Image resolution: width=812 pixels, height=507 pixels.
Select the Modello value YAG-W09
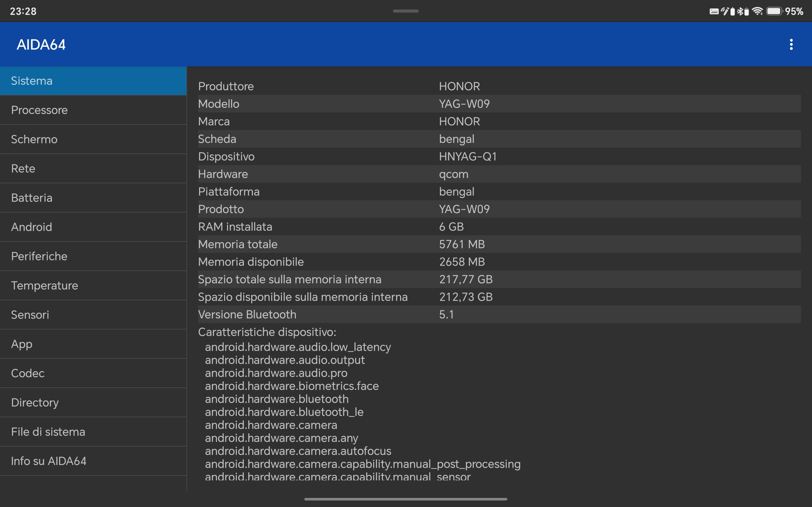tap(464, 104)
